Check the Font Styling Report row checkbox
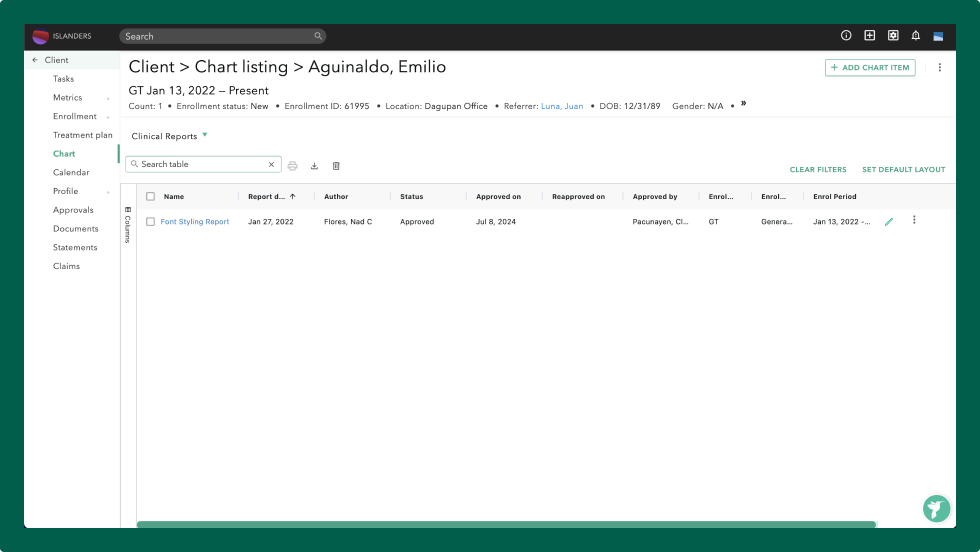980x552 pixels. (x=150, y=221)
